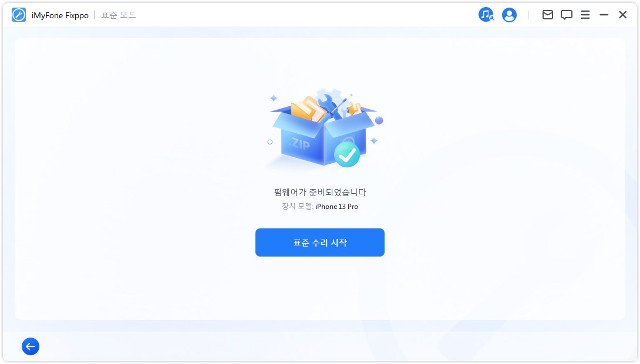Open the music search tool icon
Viewport: 640px width, 364px height.
(486, 15)
